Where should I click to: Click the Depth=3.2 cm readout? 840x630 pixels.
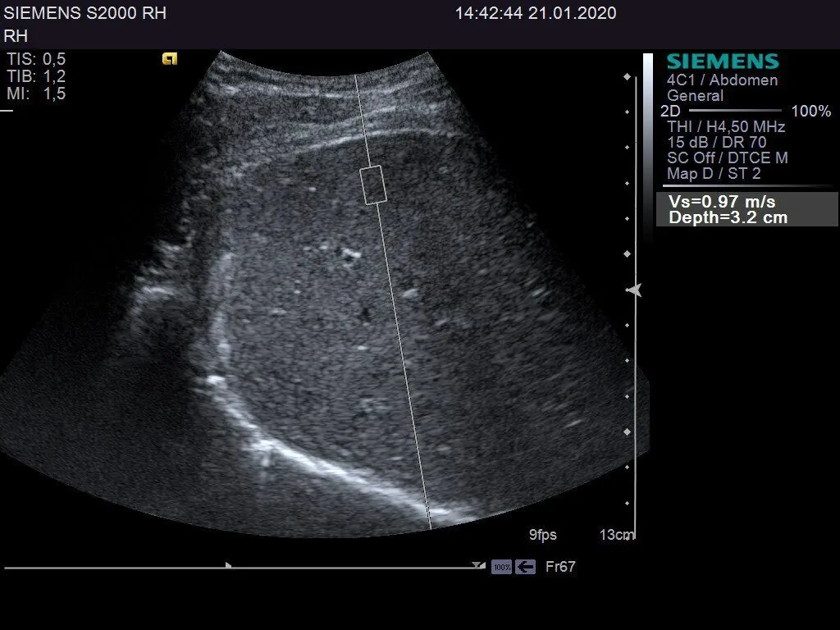click(728, 217)
